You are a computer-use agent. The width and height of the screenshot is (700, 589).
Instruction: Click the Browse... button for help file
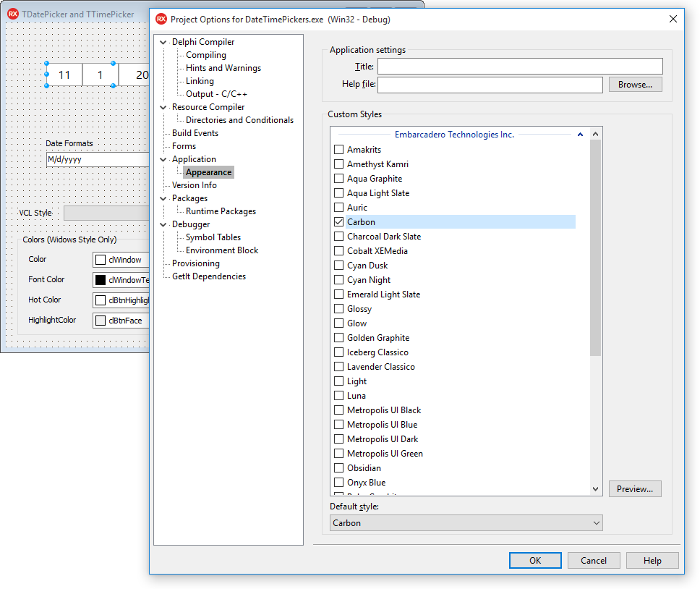click(x=635, y=85)
